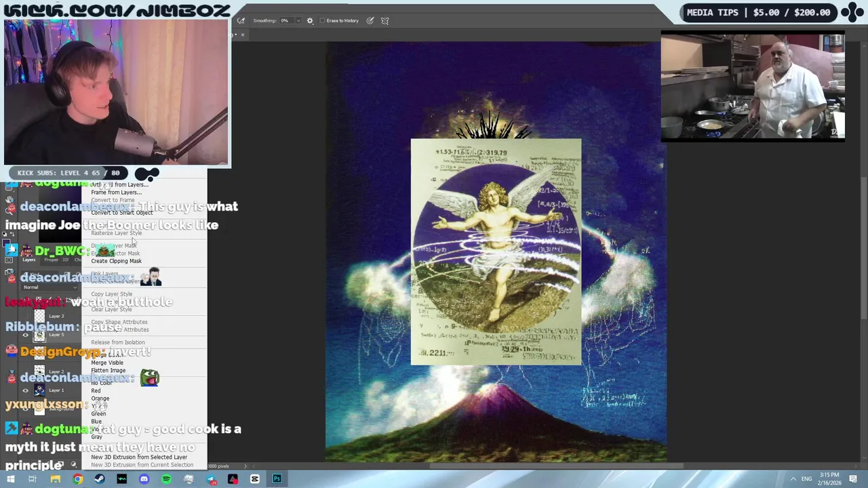
Task: Choose Clear Layer Style
Action: 111,309
